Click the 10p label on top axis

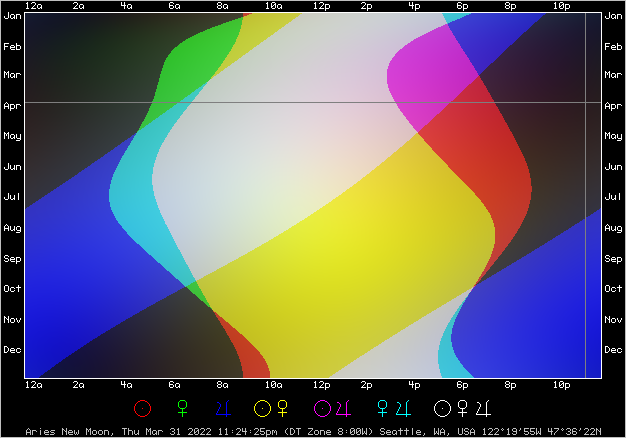[x=561, y=6]
